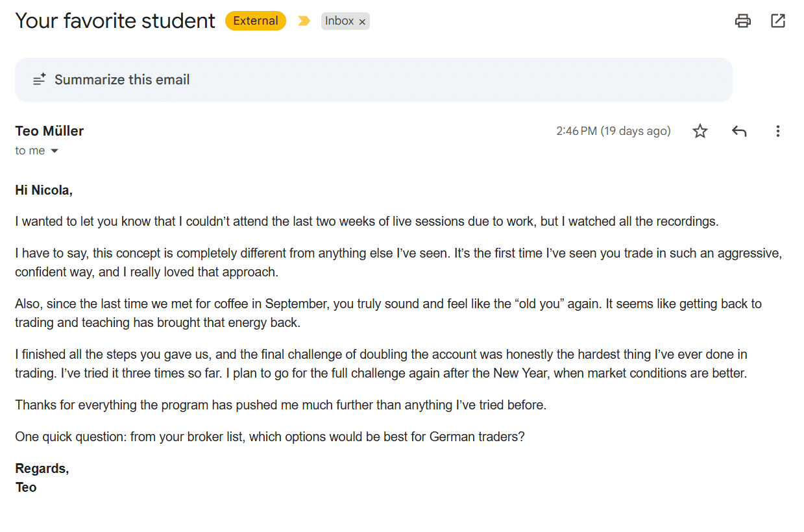Click the sender name Teo Müller
The height and width of the screenshot is (532, 804).
tap(49, 131)
